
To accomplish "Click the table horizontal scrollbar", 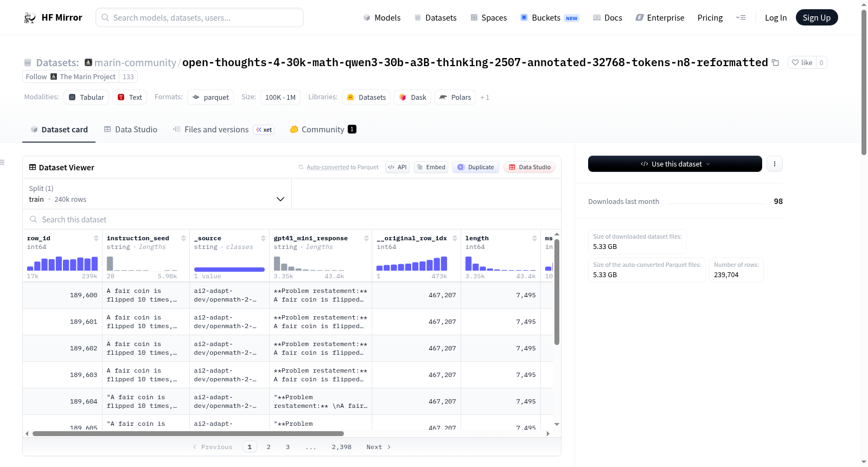I will tap(188, 433).
